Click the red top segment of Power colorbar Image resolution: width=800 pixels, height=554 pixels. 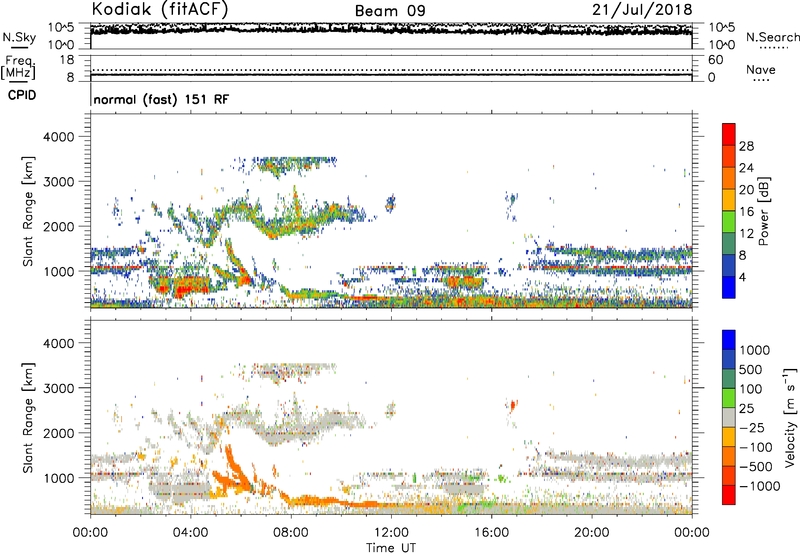[x=729, y=134]
